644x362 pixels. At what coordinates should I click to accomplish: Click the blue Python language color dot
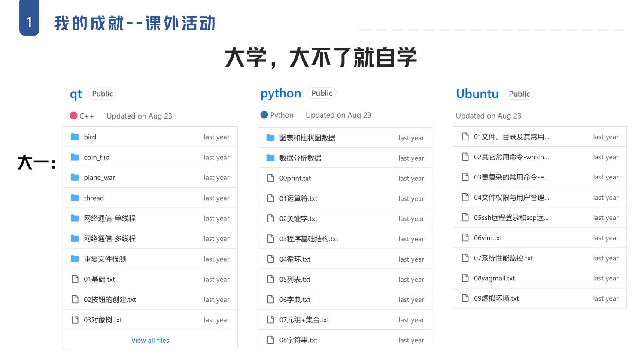tap(264, 115)
